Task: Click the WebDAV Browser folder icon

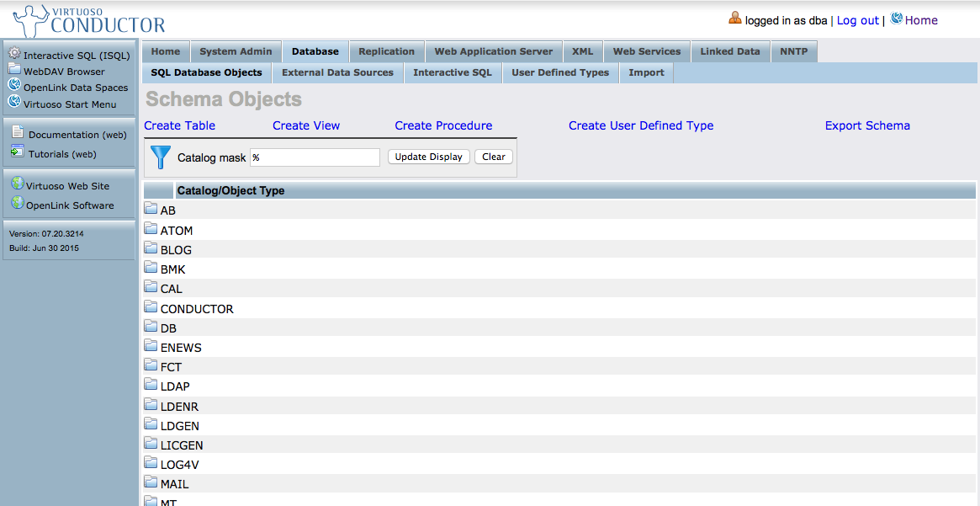Action: 14,70
